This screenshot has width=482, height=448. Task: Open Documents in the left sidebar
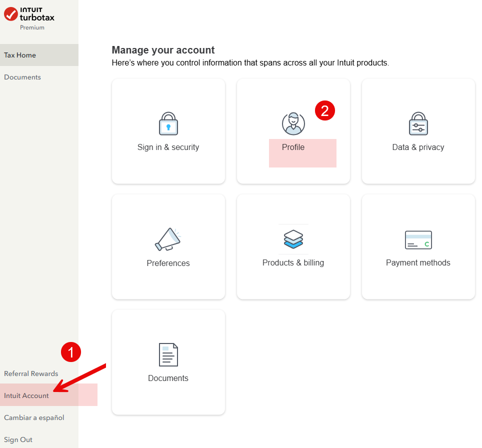(x=22, y=77)
